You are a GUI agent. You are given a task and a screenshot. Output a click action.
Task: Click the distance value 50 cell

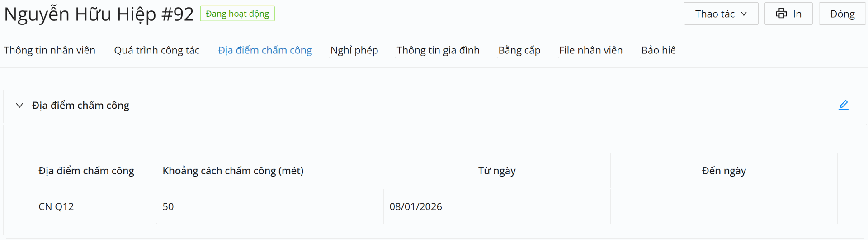point(168,206)
